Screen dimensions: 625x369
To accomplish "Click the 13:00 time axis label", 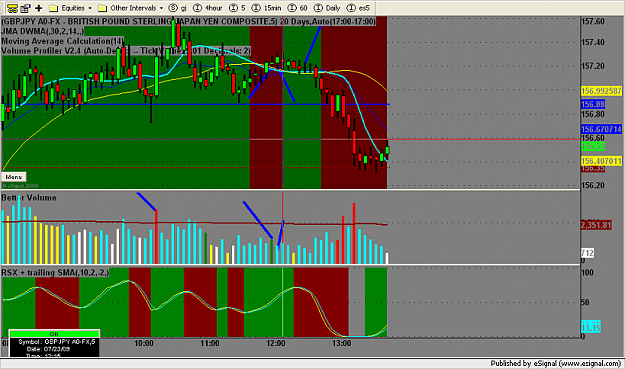I will point(342,343).
